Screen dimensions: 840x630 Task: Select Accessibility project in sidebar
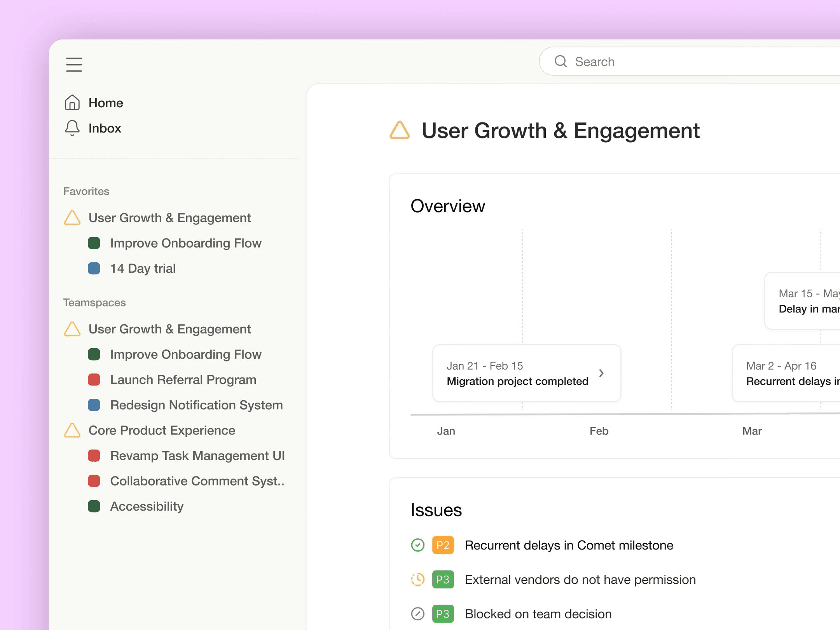147,506
